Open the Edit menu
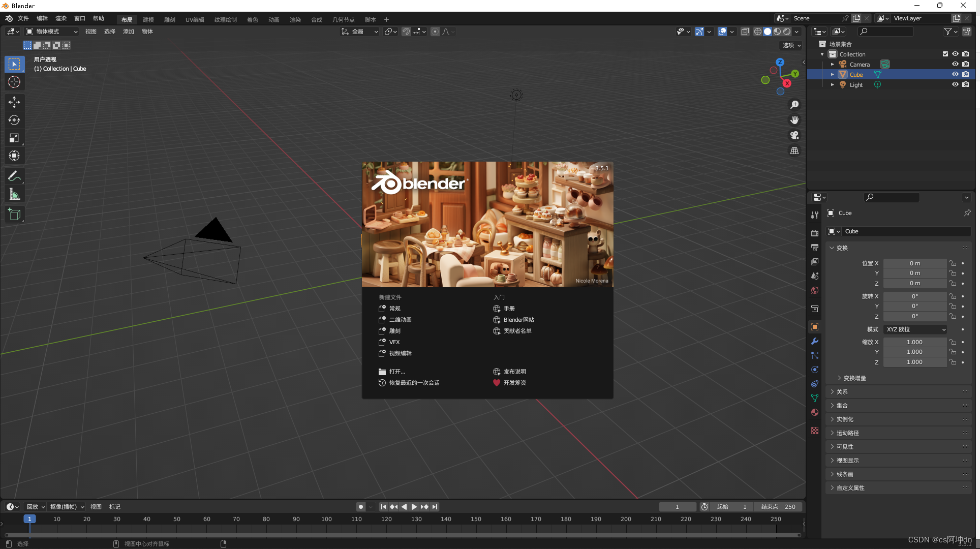 [x=42, y=18]
